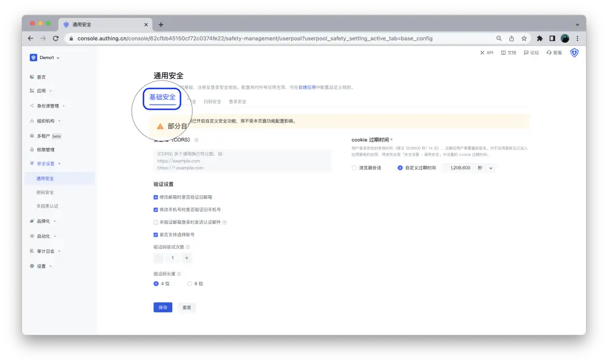Screen dimensions: 608x364
Task: Enable 未验证邮箱登录时发送认证邮件 checkbox
Action: coord(155,222)
